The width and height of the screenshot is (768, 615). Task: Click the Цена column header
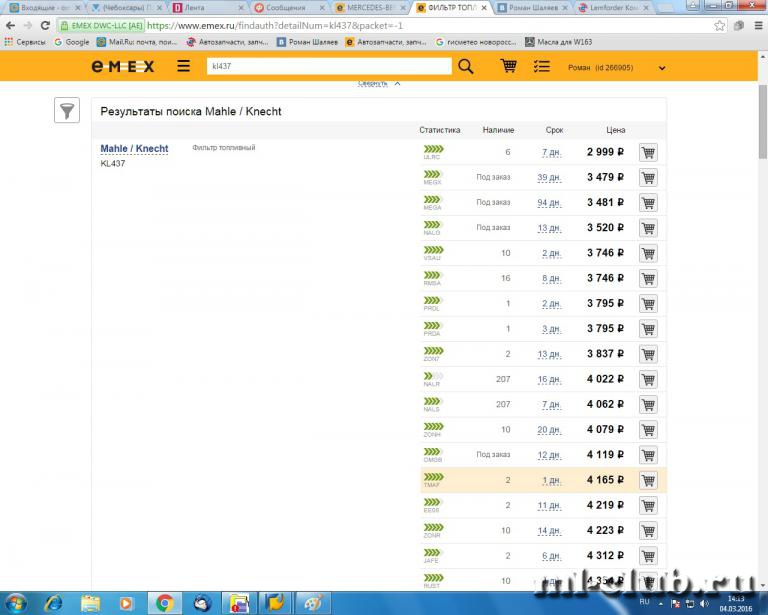pyautogui.click(x=615, y=130)
